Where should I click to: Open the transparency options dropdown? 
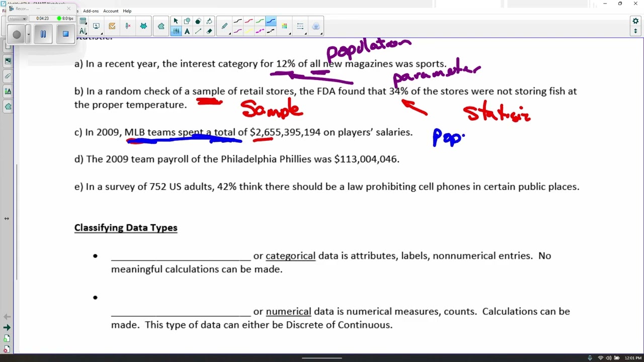[316, 26]
